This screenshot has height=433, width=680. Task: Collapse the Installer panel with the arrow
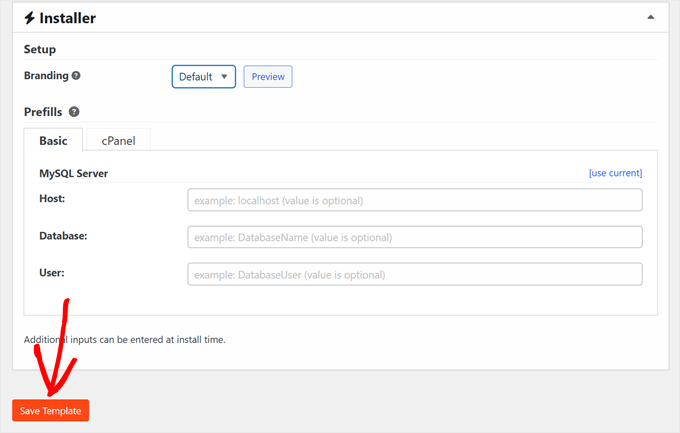[651, 17]
